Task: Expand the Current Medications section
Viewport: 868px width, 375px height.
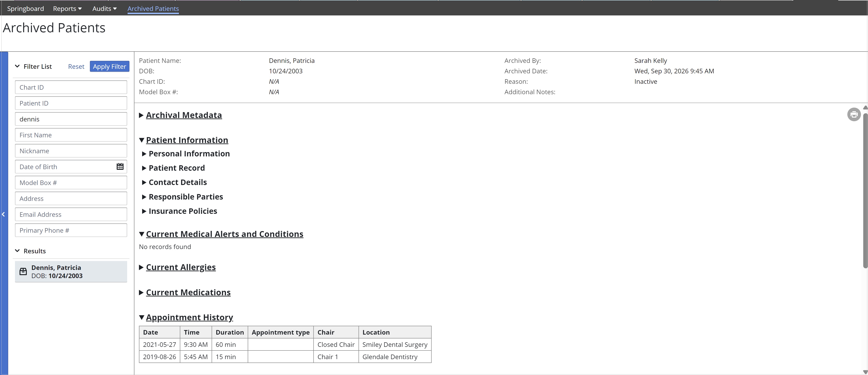Action: 185,292
